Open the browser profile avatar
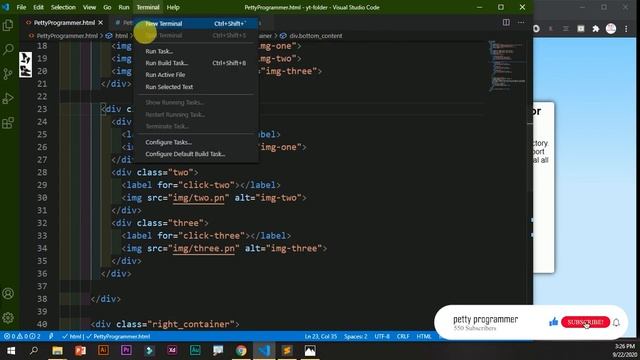Viewport: 640px width, 360px height. (x=611, y=29)
